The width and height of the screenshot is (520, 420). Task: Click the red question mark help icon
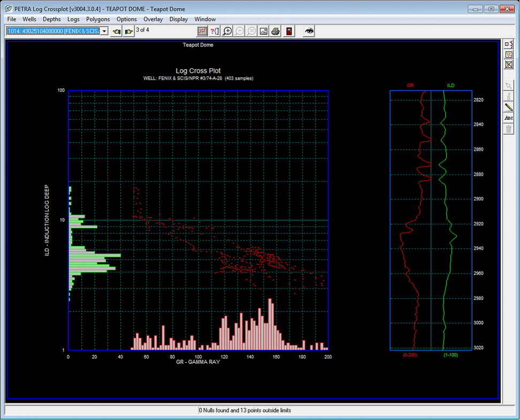(215, 32)
